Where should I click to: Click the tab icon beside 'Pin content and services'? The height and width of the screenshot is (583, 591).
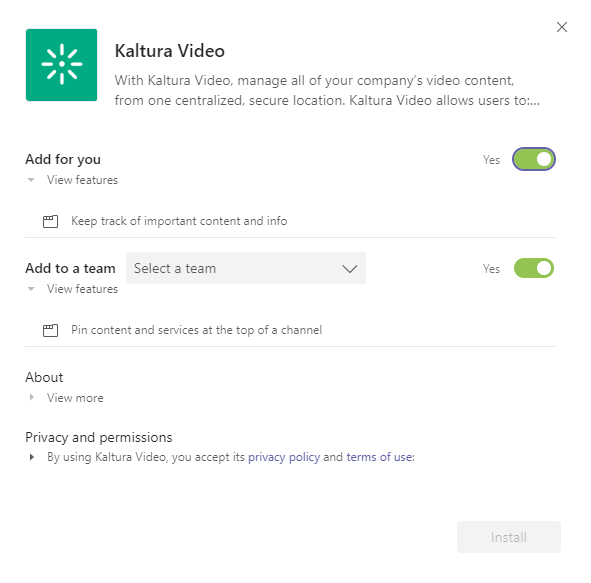(50, 330)
